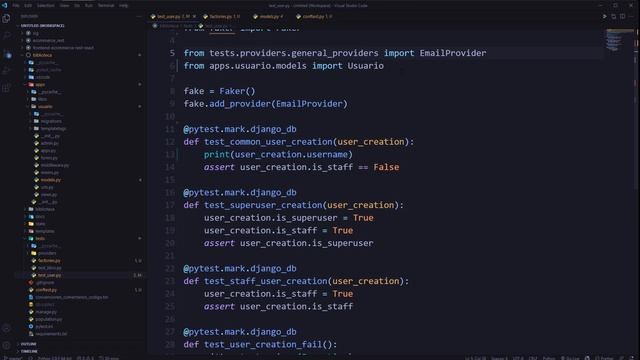Click the pytest.ini gear file icon in the tree
This screenshot has height=360, width=640.
click(x=31, y=327)
